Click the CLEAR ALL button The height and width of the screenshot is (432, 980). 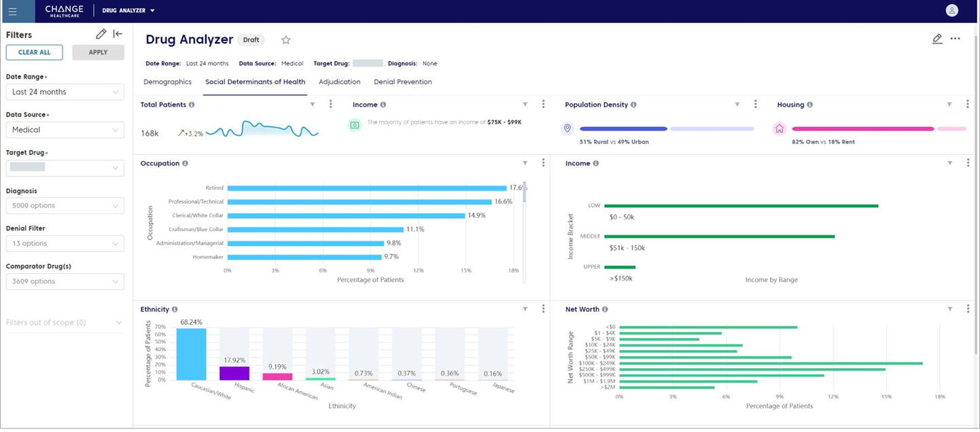coord(34,52)
